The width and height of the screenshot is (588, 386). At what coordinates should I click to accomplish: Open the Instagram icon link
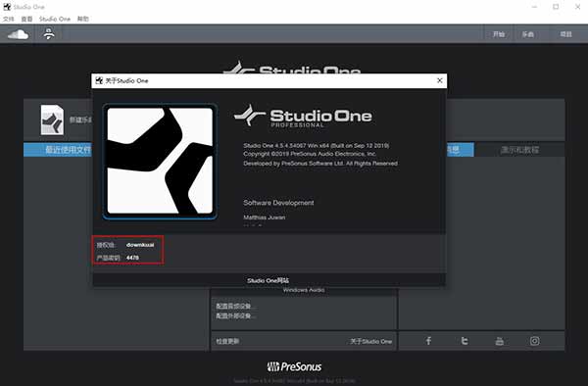coord(535,341)
